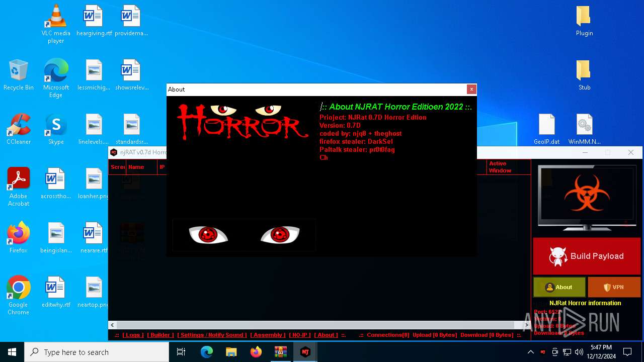
Task: Show hidden system tray icons
Action: (530, 352)
